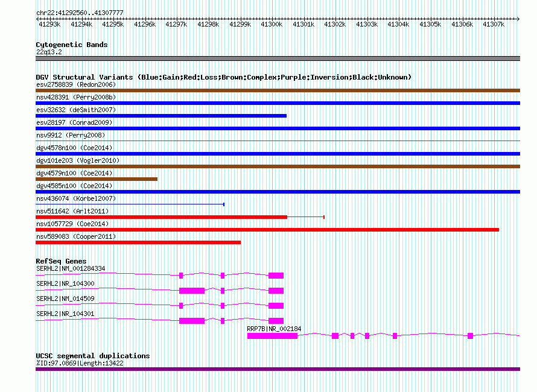
Task: Click the chr22:41292560..41307777 coordinate label
Action: coord(80,13)
